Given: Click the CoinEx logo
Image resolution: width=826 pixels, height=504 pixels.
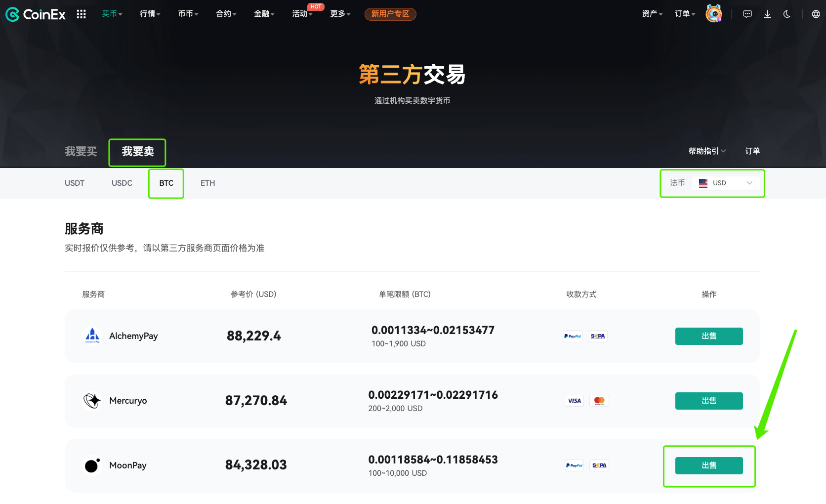Looking at the screenshot, I should (x=35, y=14).
